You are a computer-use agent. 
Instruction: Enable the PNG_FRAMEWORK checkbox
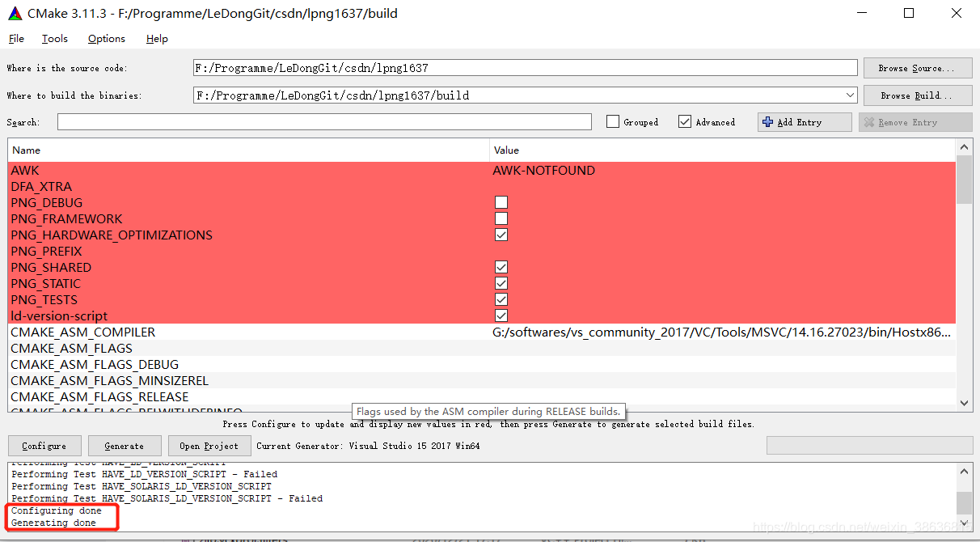click(x=501, y=218)
